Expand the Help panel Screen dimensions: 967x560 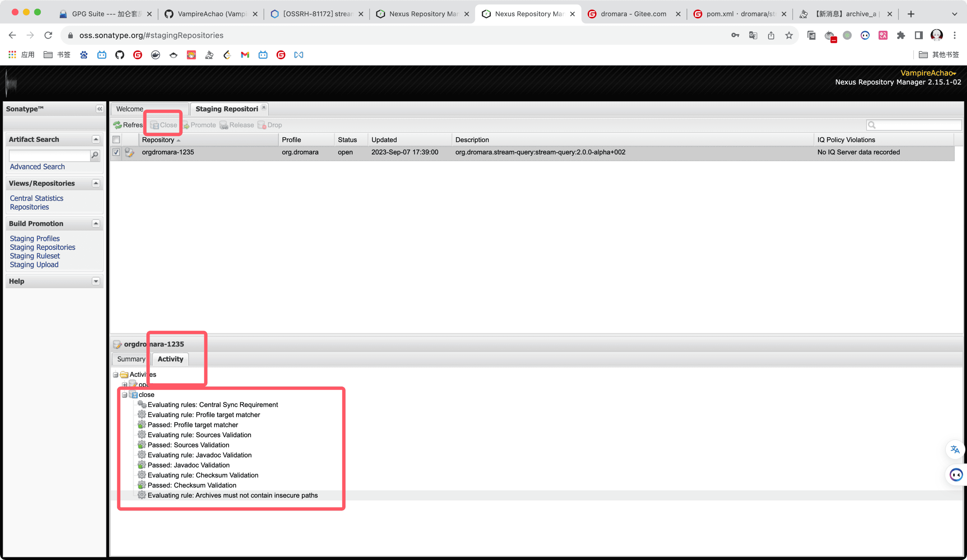pos(96,281)
